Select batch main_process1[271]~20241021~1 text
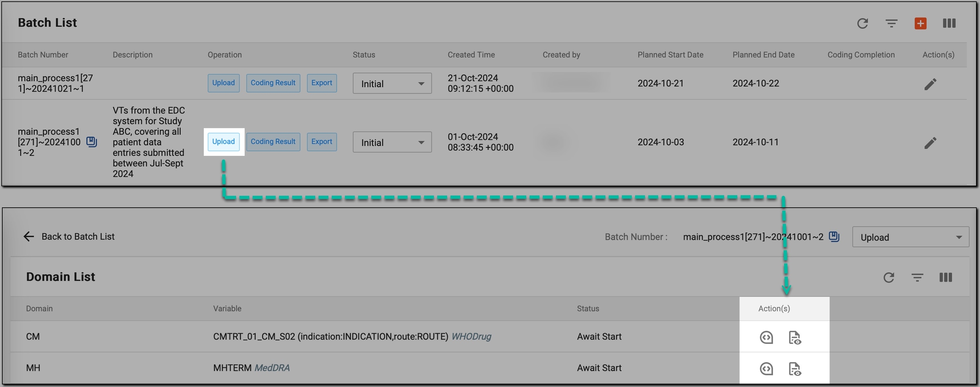Viewport: 980px width, 387px height. click(x=55, y=83)
